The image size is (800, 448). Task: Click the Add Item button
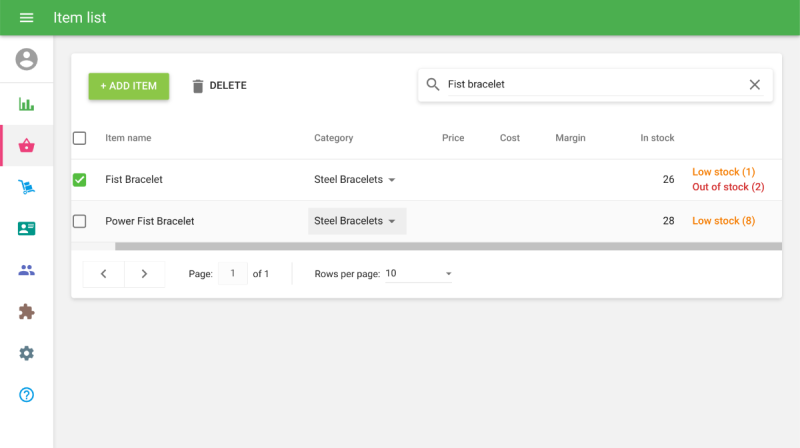click(129, 86)
